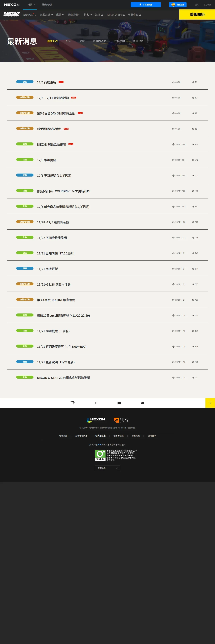This screenshot has width=215, height=644.
Task: Click the 使用者條款 footer link
Action: point(119,436)
